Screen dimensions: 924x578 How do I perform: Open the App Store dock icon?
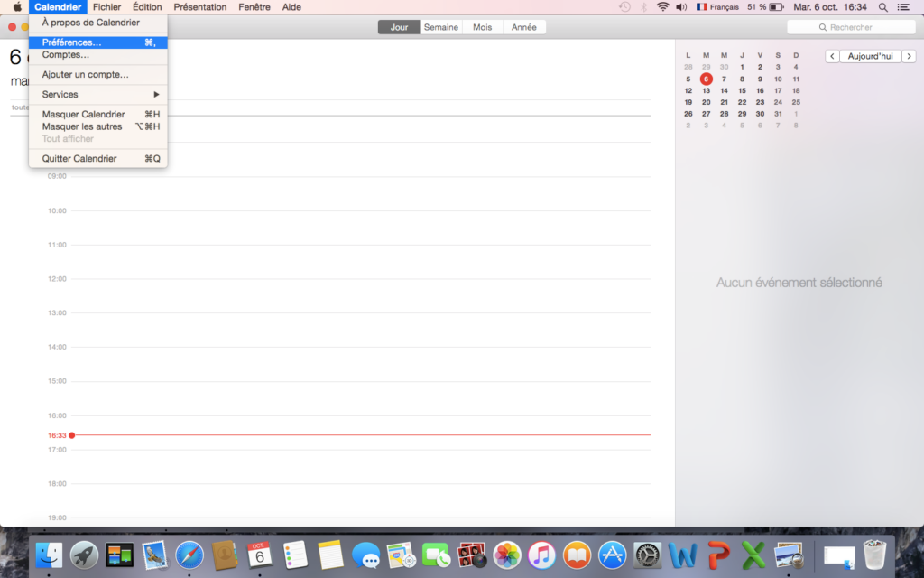[613, 555]
